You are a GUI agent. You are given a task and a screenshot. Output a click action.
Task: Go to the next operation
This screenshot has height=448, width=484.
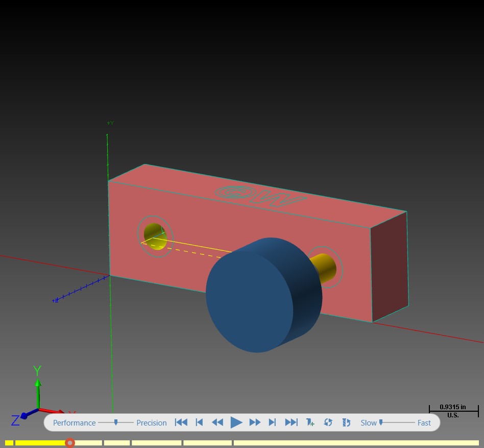coord(272,422)
